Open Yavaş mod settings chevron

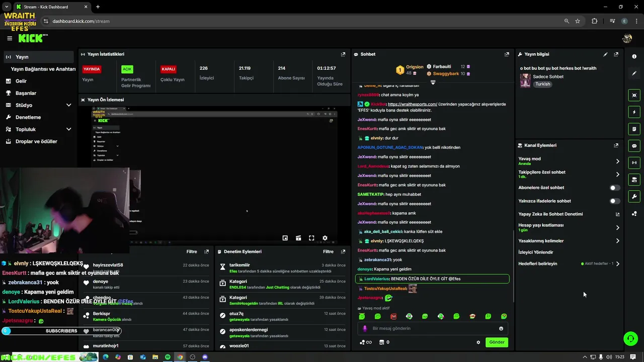coord(617,161)
